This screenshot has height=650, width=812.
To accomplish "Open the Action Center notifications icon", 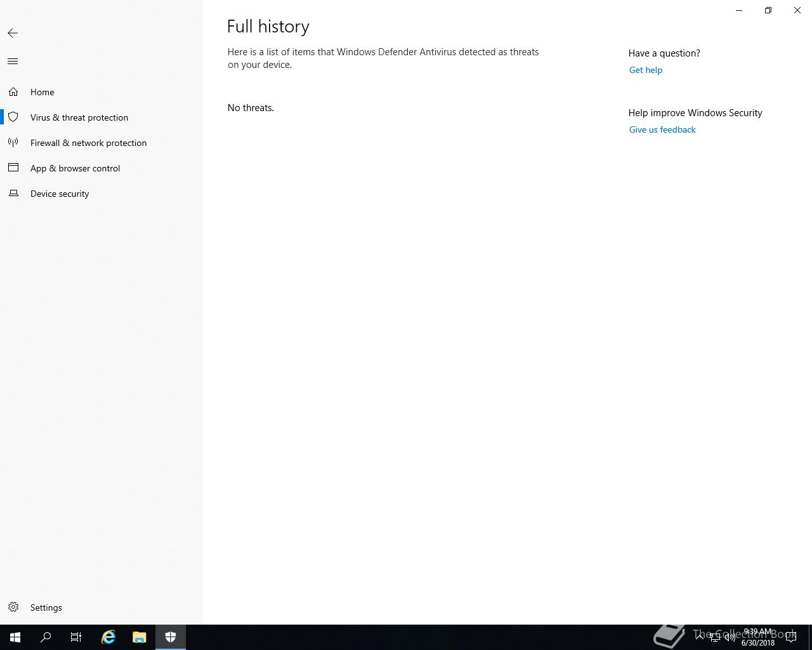I will (x=791, y=637).
